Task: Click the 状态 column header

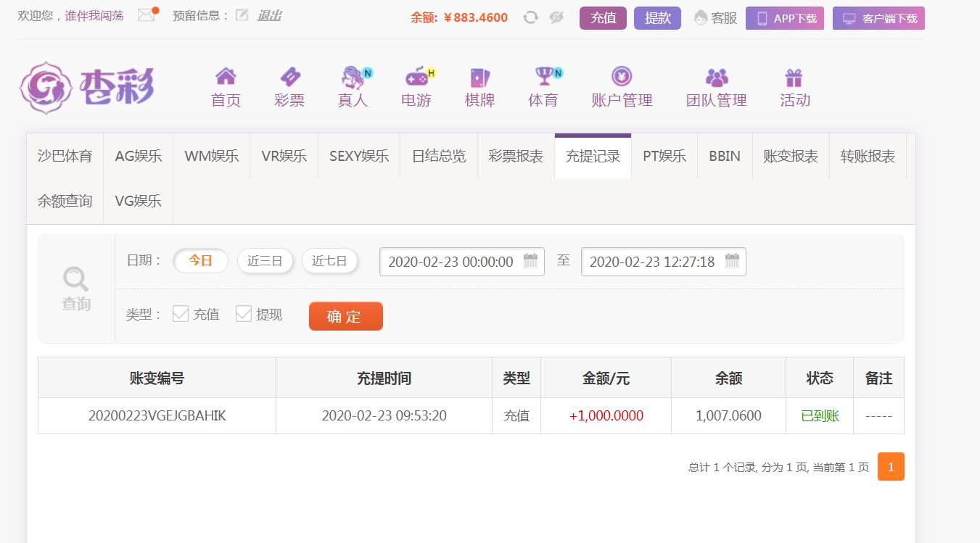Action: (x=820, y=378)
